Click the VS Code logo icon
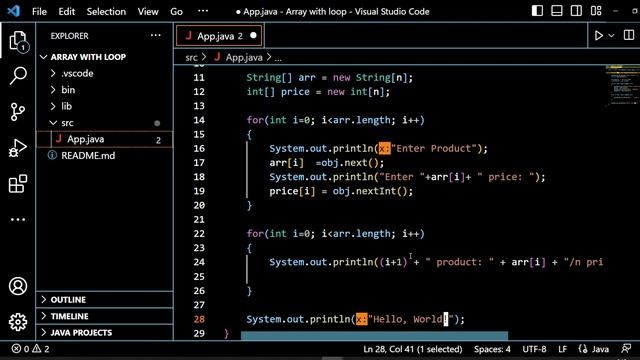The image size is (640, 360). click(x=13, y=11)
